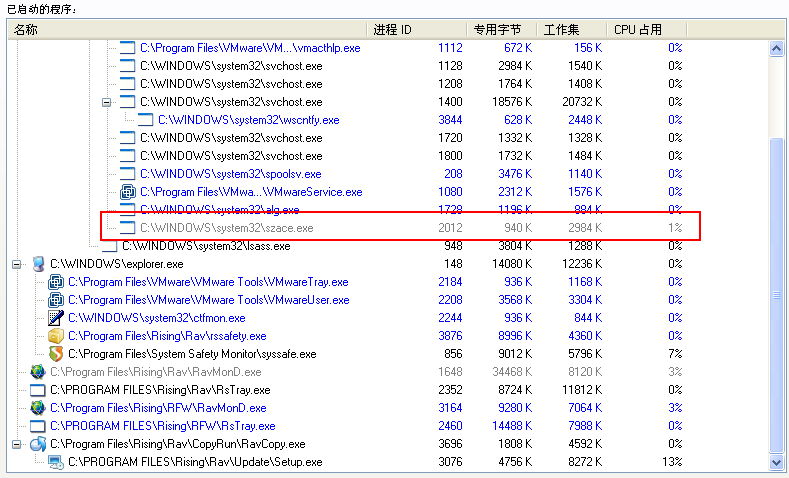Click the Rav\RavMonD.exe globe icon
The height and width of the screenshot is (478, 789).
coord(38,372)
